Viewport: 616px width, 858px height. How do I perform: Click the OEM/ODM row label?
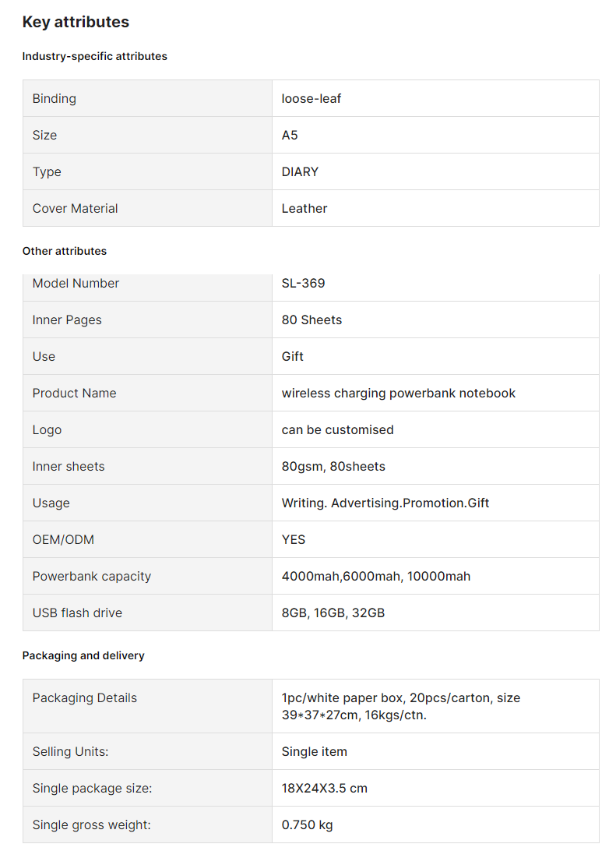(x=63, y=540)
